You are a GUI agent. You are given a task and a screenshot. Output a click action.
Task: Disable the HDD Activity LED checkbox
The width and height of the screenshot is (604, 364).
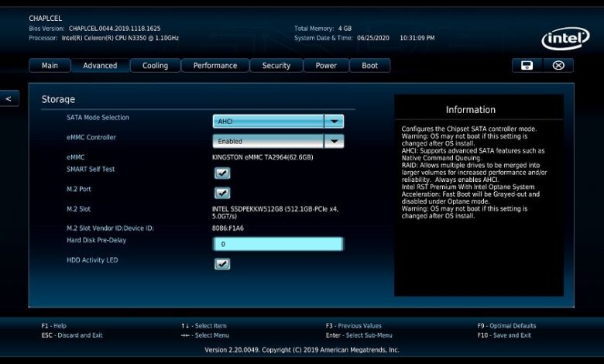(222, 264)
